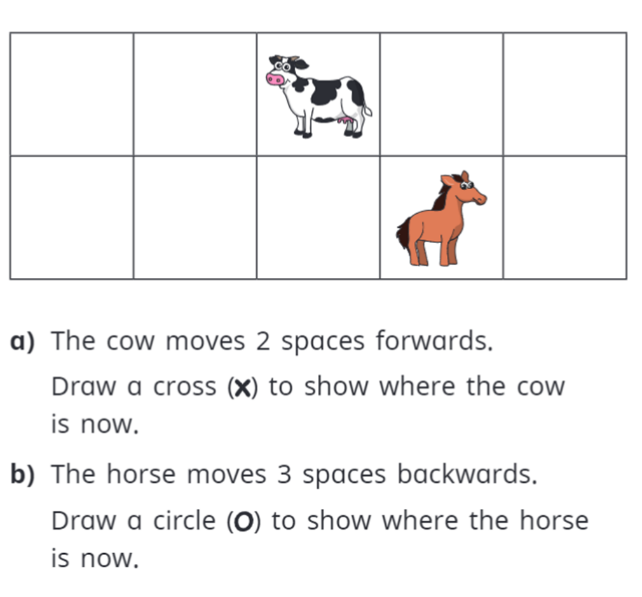Pick the cell directly above the horse
This screenshot has height=597, width=642.
tap(441, 94)
